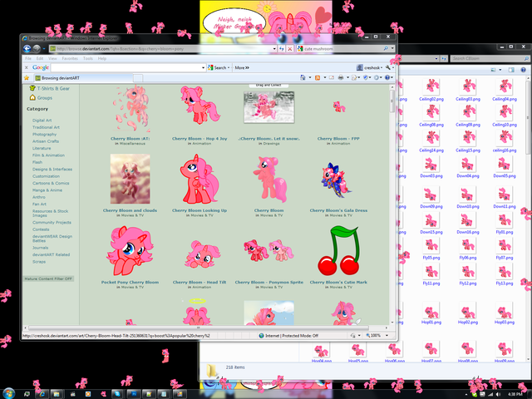This screenshot has width=532, height=399.
Task: Click Google toolbar More button
Action: 242,67
